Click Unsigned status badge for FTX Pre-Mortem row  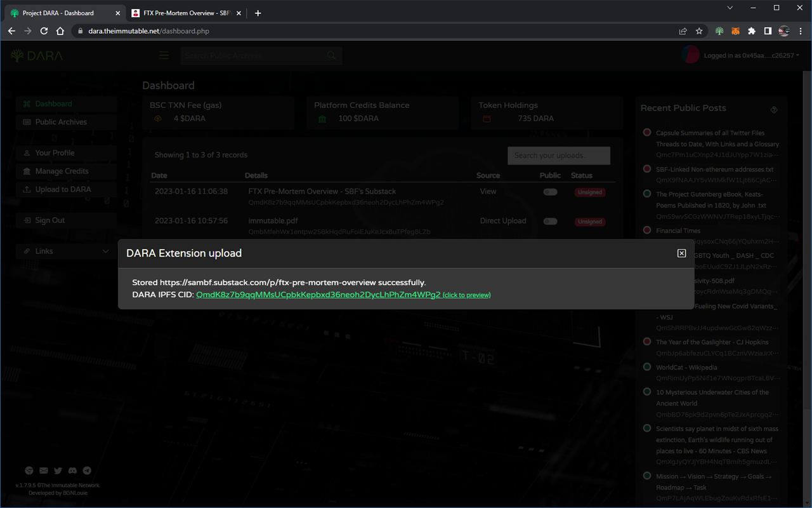point(590,192)
